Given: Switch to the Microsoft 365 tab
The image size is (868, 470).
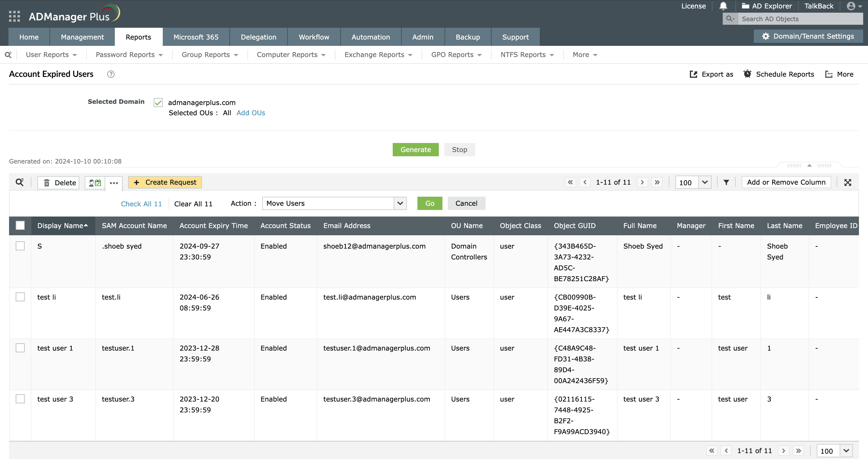Looking at the screenshot, I should click(196, 37).
